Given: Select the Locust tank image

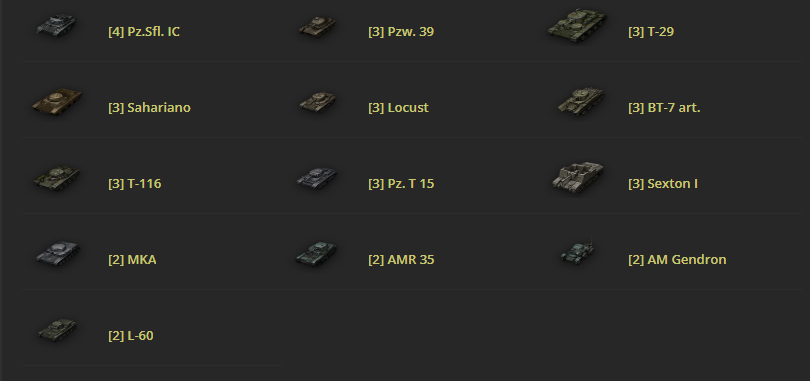Looking at the screenshot, I should [x=318, y=102].
